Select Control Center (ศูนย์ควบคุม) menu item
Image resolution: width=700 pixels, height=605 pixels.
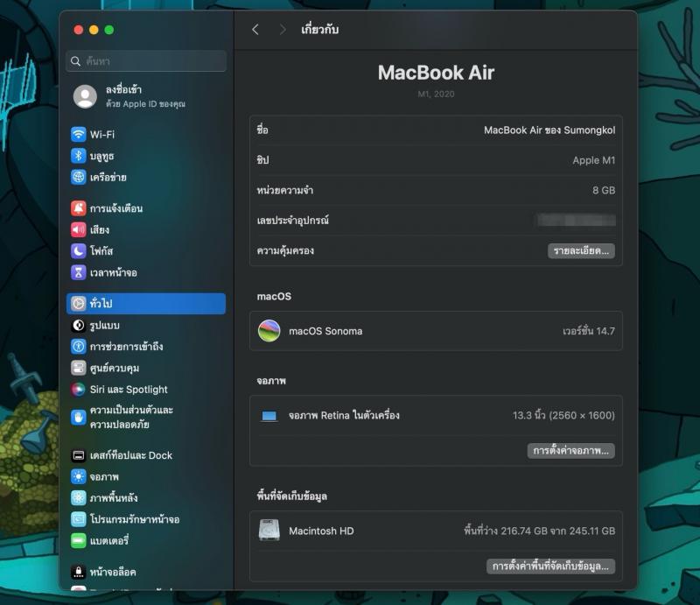(x=115, y=368)
